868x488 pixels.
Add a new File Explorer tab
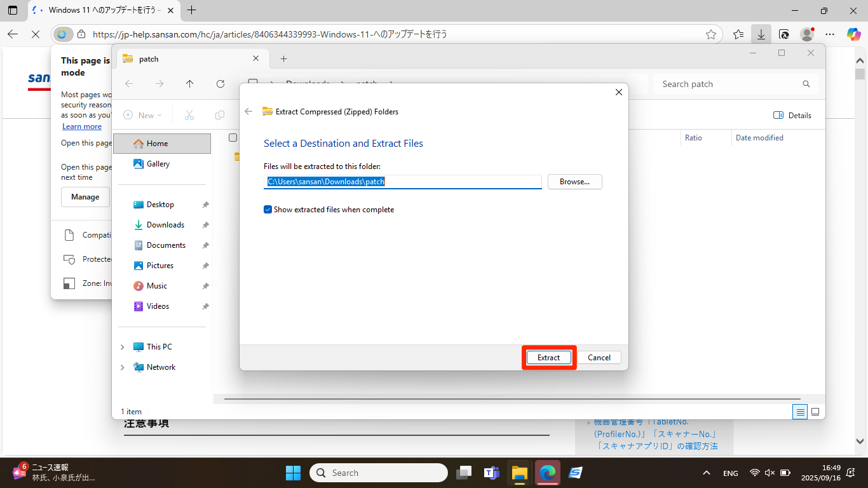[x=283, y=59]
